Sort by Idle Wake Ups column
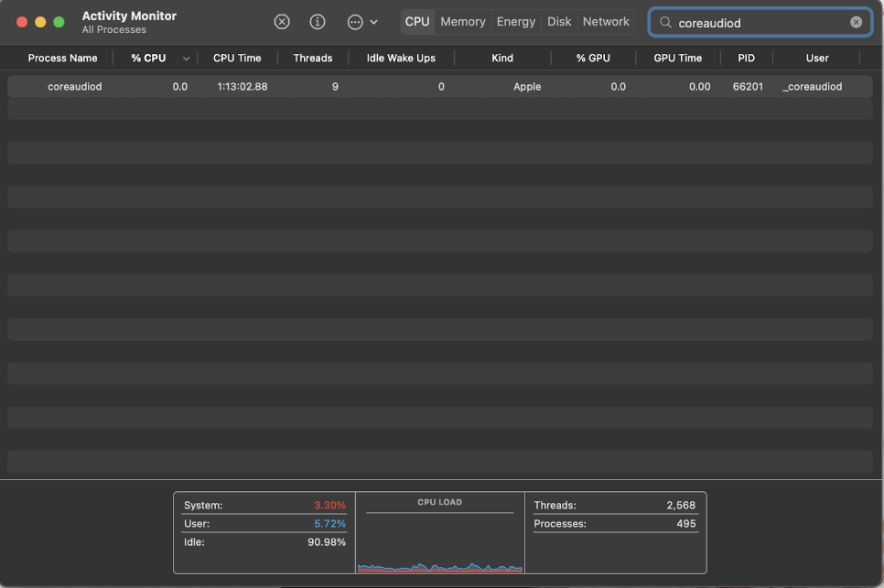The height and width of the screenshot is (588, 884). tap(401, 59)
